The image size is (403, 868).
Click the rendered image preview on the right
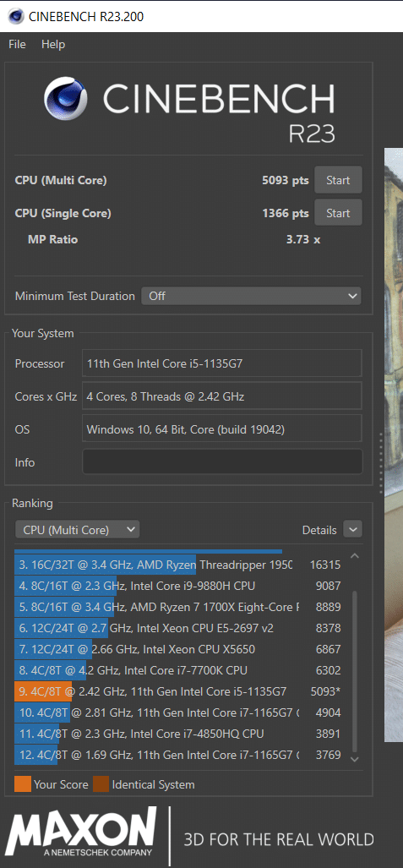(x=394, y=445)
